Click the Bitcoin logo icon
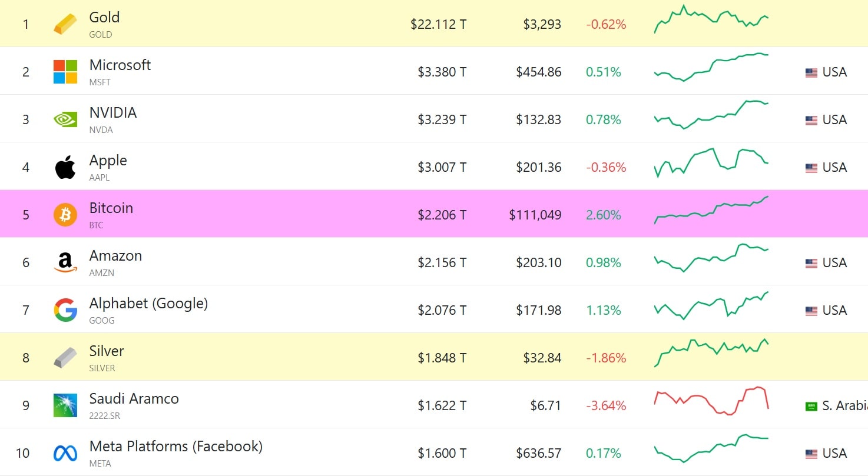Image resolution: width=868 pixels, height=476 pixels. pos(65,215)
